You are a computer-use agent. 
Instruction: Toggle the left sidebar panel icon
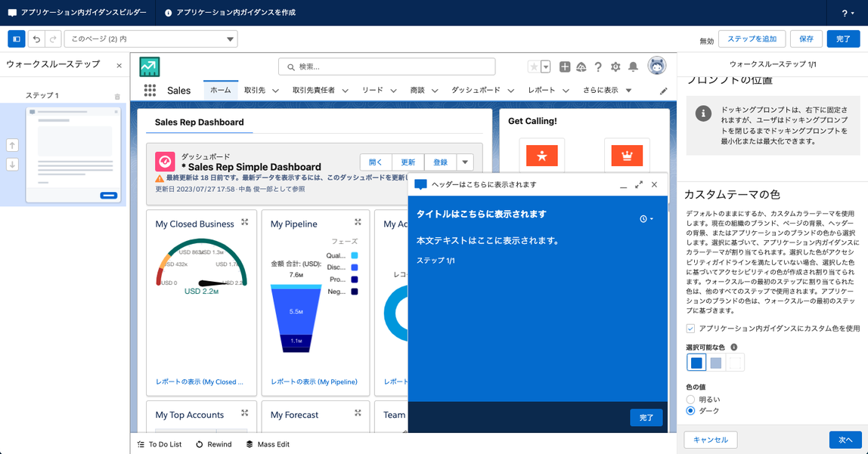(x=17, y=39)
